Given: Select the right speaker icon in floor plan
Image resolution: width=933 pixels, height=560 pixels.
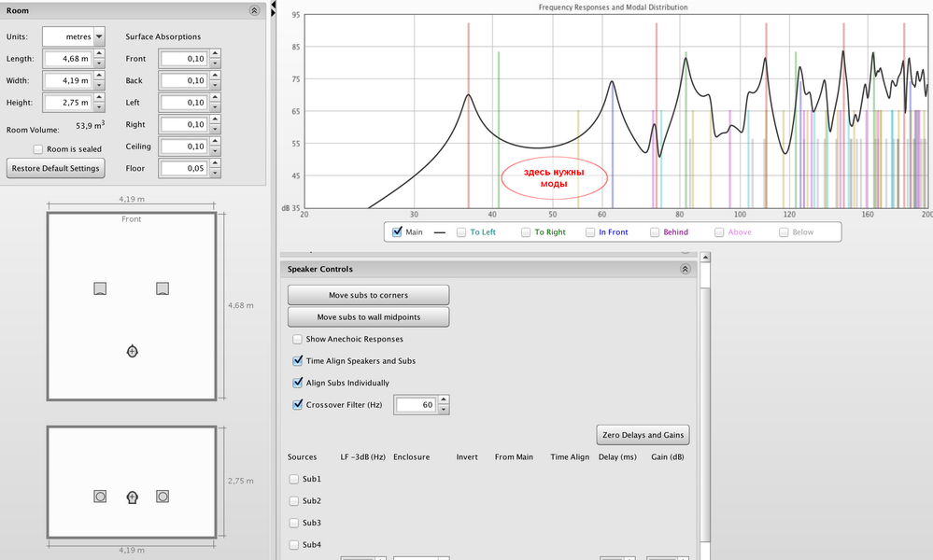Looking at the screenshot, I should point(163,288).
